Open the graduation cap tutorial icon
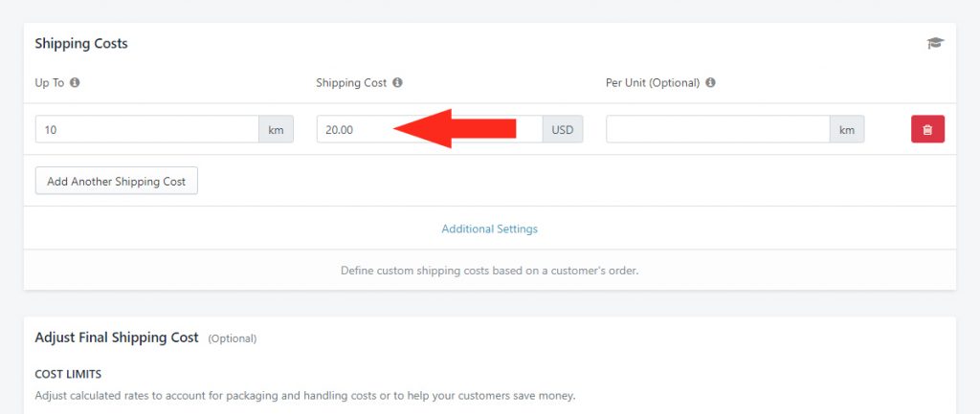Screen dimensions: 980x414 click(x=935, y=43)
